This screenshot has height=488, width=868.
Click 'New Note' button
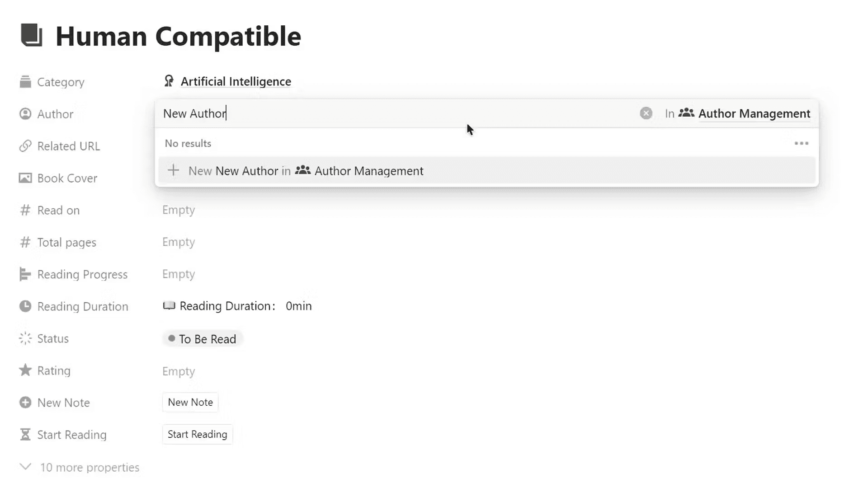click(x=190, y=402)
